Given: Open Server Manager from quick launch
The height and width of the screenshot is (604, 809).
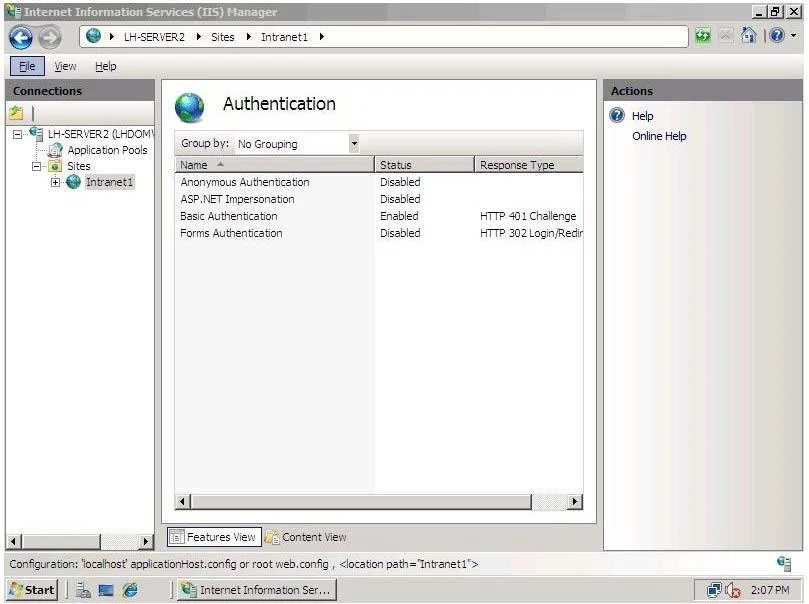Looking at the screenshot, I should point(83,590).
